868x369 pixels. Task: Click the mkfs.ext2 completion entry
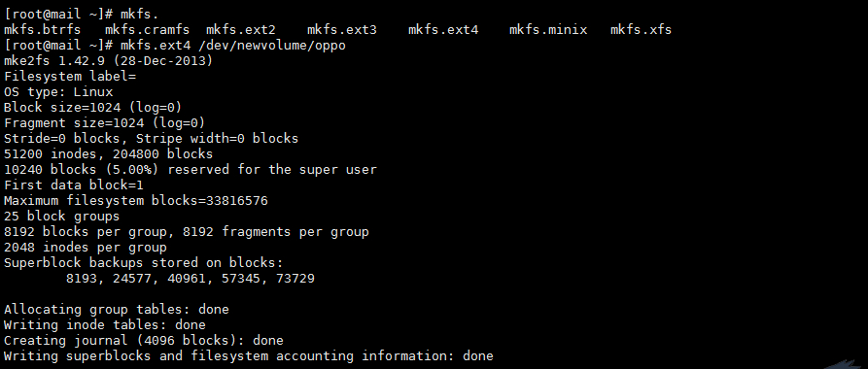240,30
